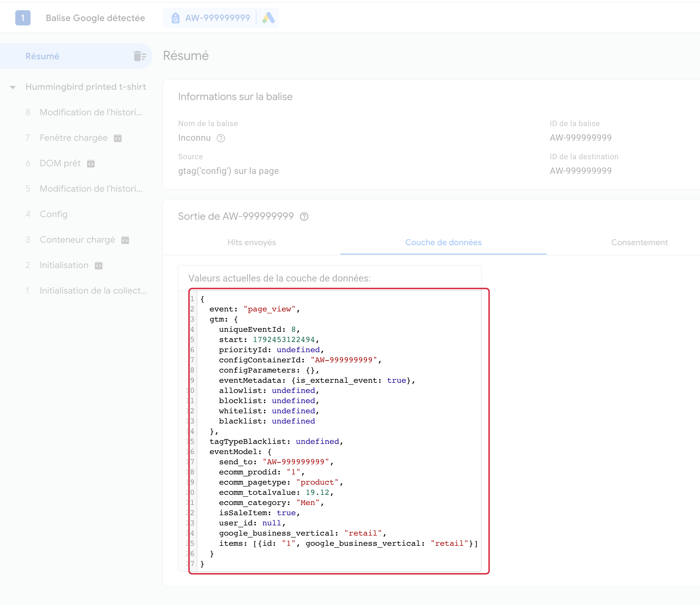Click the Google Ads logo icon
The height and width of the screenshot is (605, 700).
268,18
